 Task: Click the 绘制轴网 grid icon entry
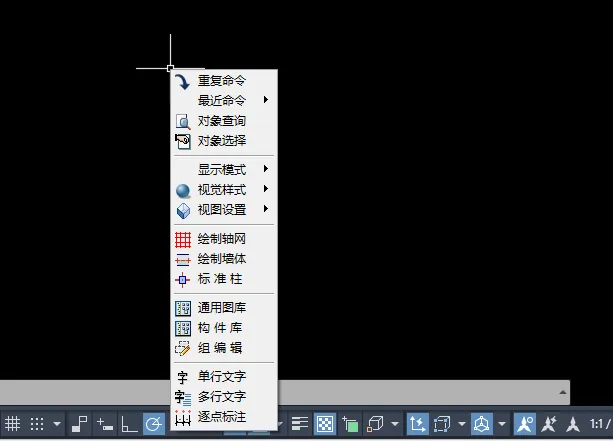(x=224, y=238)
